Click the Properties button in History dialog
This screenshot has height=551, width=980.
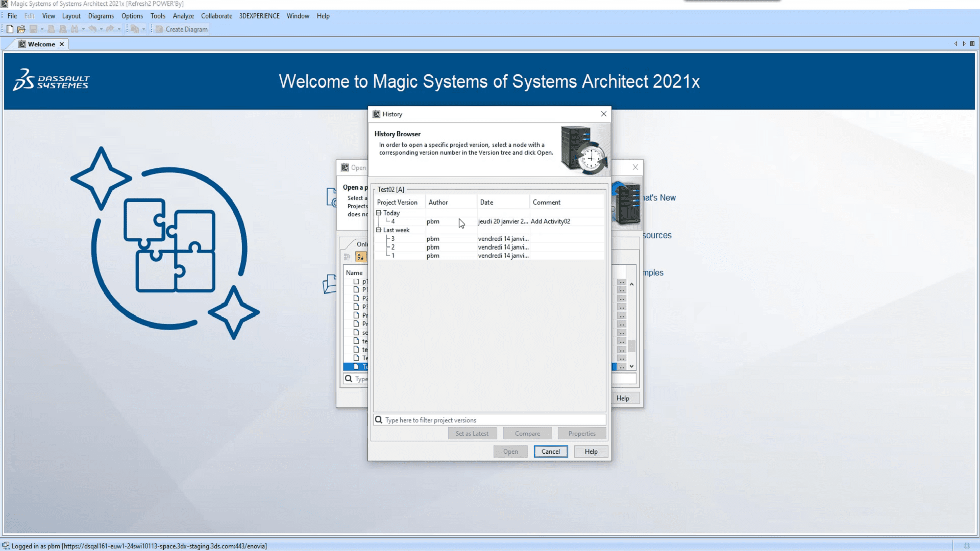pyautogui.click(x=582, y=434)
